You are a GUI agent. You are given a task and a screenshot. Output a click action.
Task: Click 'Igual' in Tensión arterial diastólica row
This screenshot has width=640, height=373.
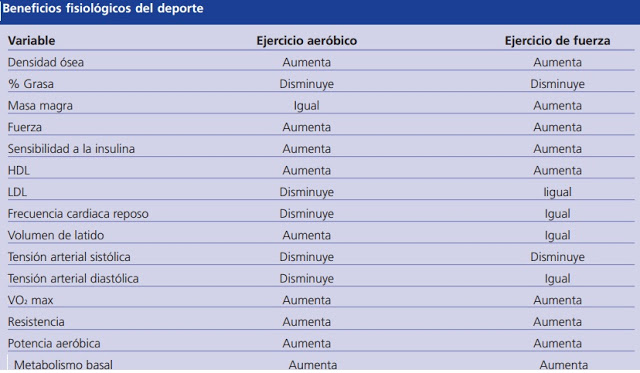tap(557, 279)
